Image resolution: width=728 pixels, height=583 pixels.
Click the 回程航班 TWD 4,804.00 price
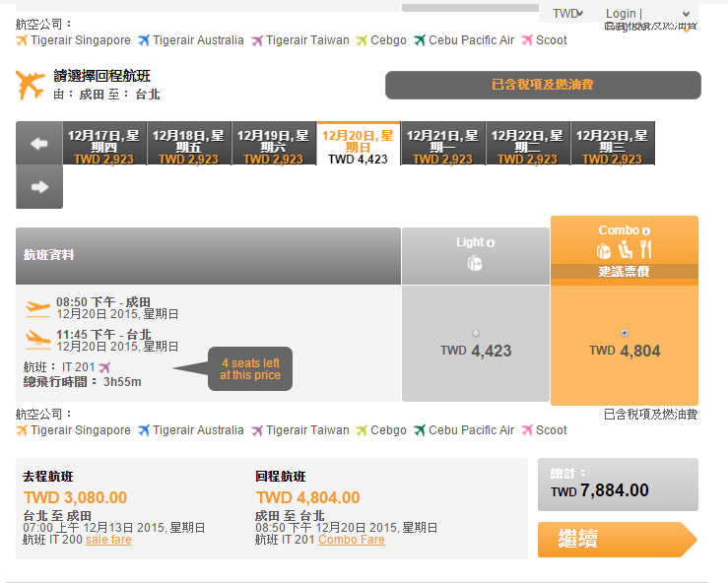click(307, 497)
